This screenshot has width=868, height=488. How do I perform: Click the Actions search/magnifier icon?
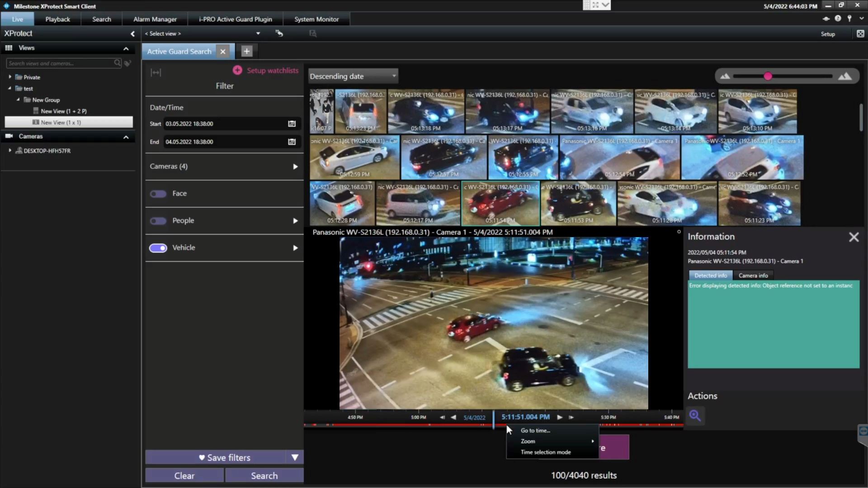click(695, 415)
